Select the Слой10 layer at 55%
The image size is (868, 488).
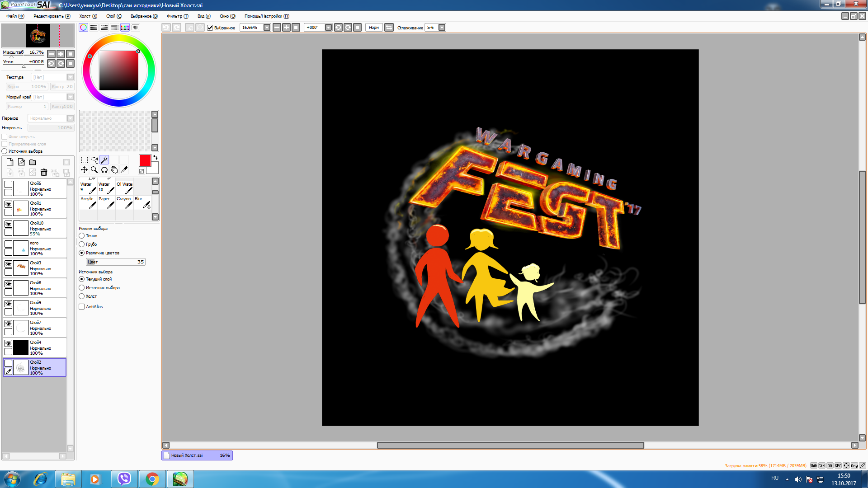[x=35, y=228]
